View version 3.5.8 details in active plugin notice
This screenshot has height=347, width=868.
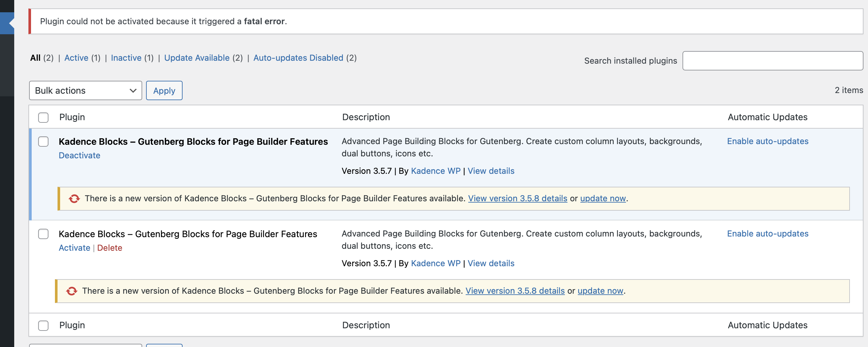(x=518, y=198)
